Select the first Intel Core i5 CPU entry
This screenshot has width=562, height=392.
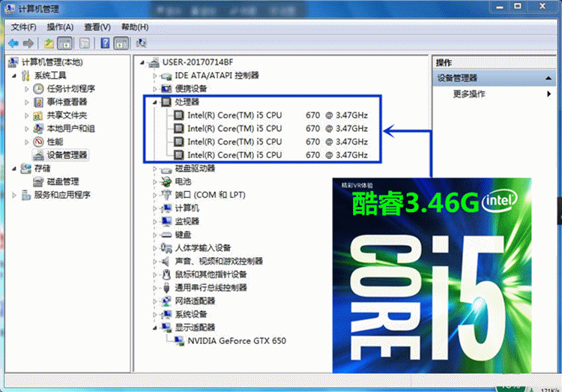[x=235, y=115]
